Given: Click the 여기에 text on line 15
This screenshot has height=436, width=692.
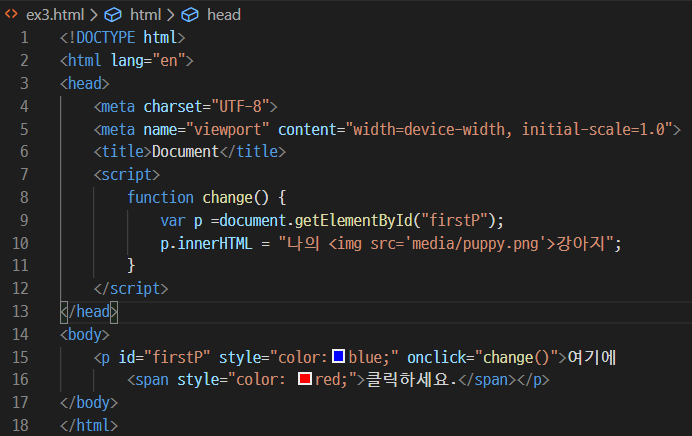Looking at the screenshot, I should (591, 357).
